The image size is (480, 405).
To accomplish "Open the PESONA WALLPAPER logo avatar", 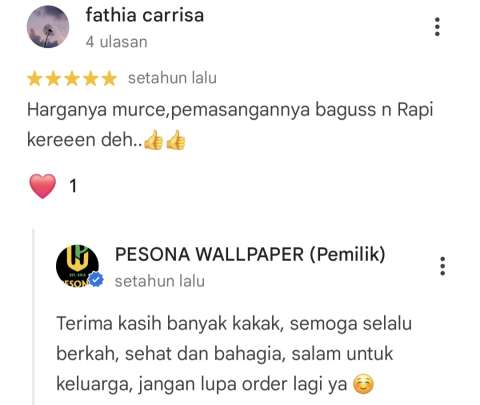I will point(77,266).
